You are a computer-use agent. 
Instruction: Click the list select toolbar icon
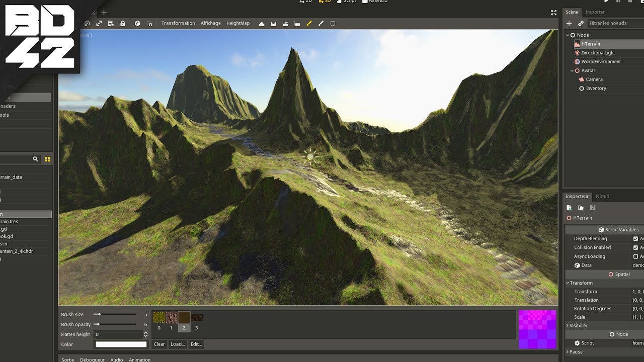[x=111, y=24]
